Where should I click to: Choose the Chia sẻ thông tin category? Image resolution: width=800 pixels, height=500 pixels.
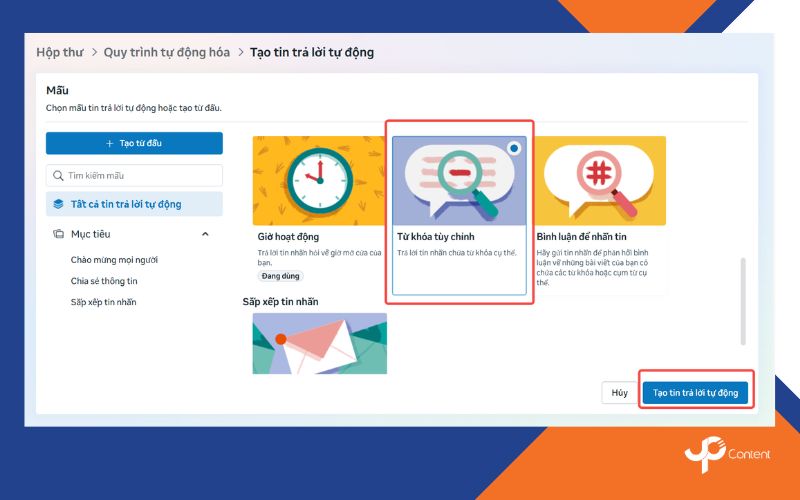click(x=104, y=281)
